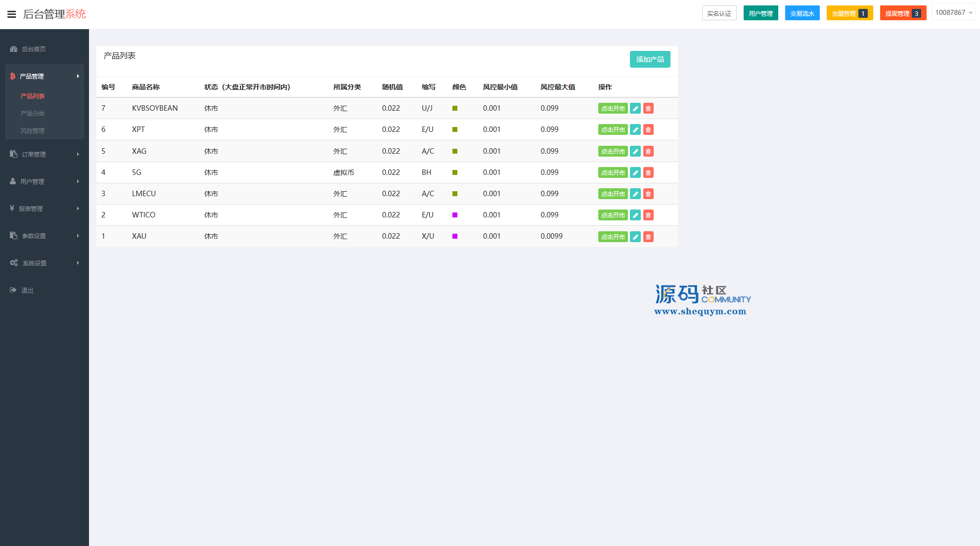Select 风控管理 in sidebar submenu
The height and width of the screenshot is (546, 980).
33,131
